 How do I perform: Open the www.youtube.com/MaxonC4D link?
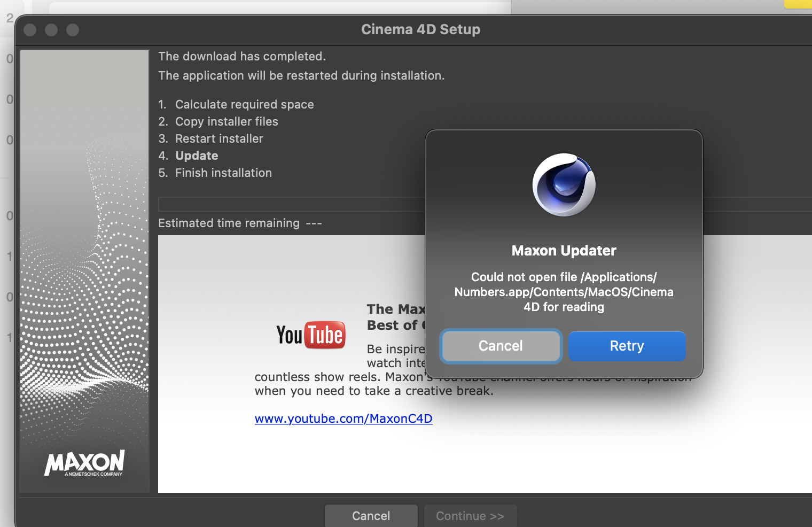343,418
